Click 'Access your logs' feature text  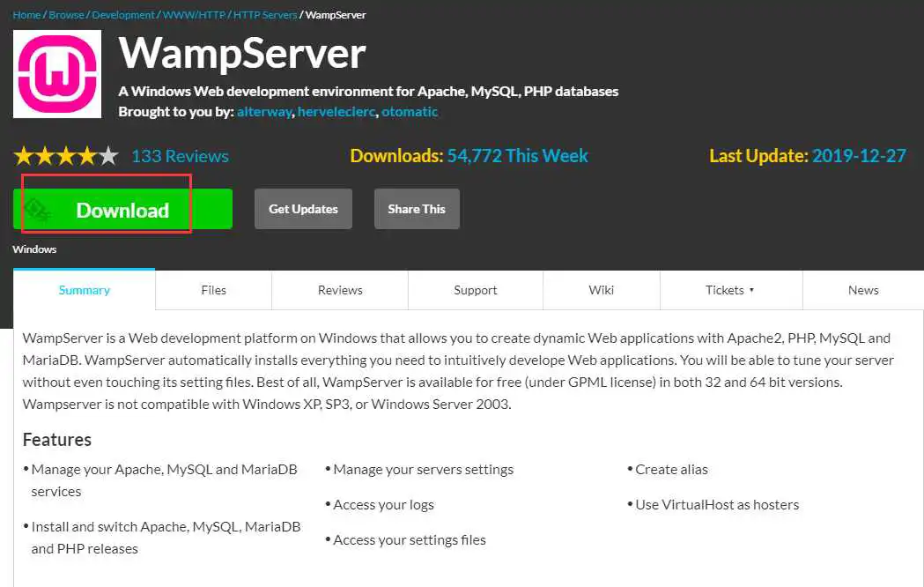point(384,505)
